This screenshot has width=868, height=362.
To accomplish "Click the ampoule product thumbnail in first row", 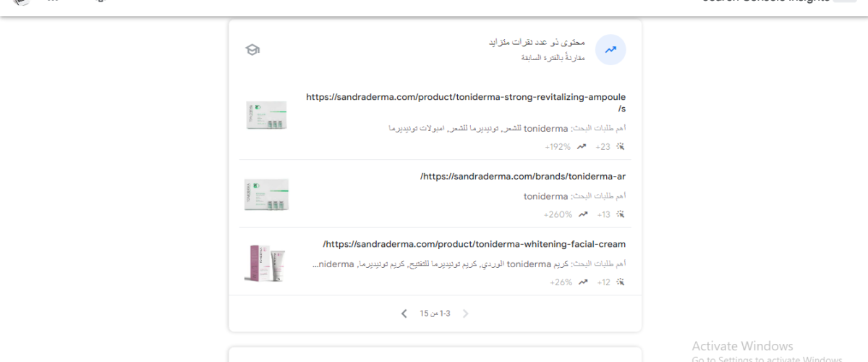I will point(266,115).
